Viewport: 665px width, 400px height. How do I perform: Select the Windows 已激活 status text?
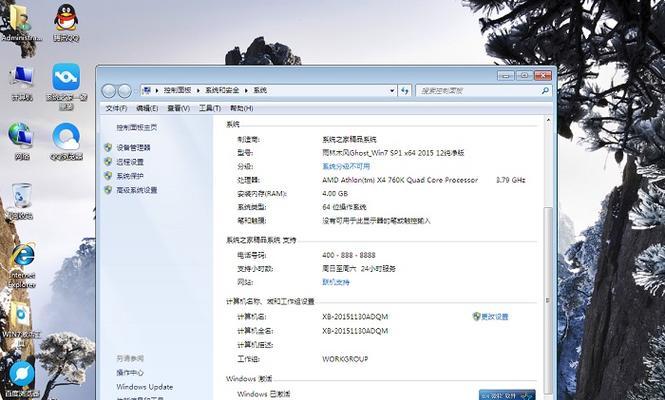263,394
